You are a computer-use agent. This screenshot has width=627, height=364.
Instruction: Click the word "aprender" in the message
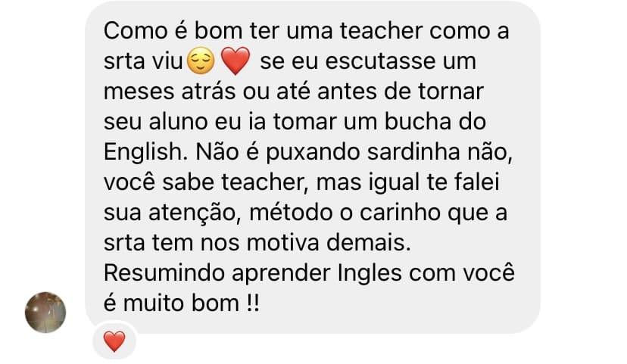click(x=281, y=275)
